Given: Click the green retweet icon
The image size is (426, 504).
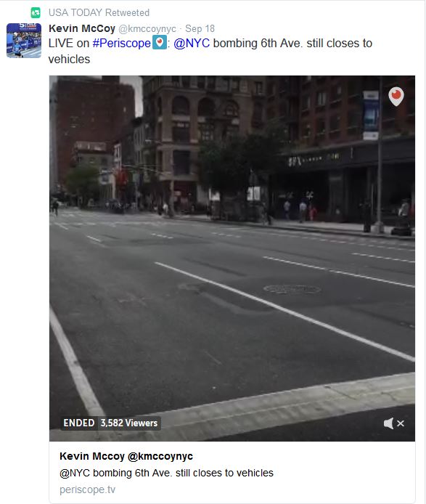Looking at the screenshot, I should click(x=36, y=12).
